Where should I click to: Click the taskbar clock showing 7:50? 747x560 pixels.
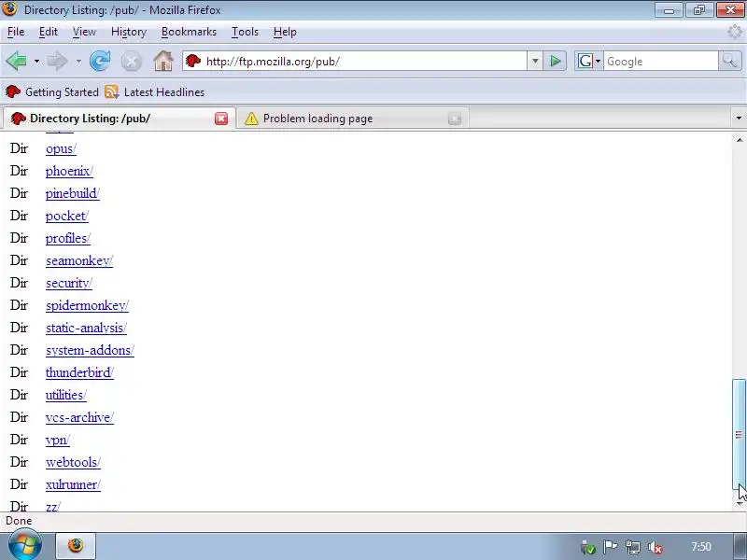click(x=701, y=547)
